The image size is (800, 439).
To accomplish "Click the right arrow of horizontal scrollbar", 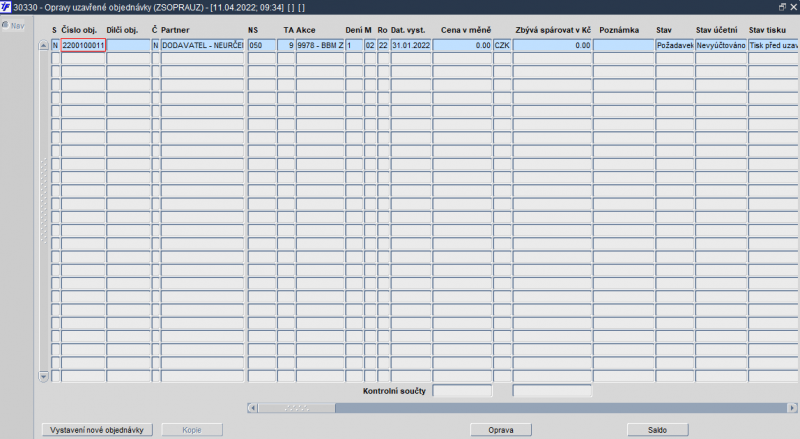I will point(792,408).
